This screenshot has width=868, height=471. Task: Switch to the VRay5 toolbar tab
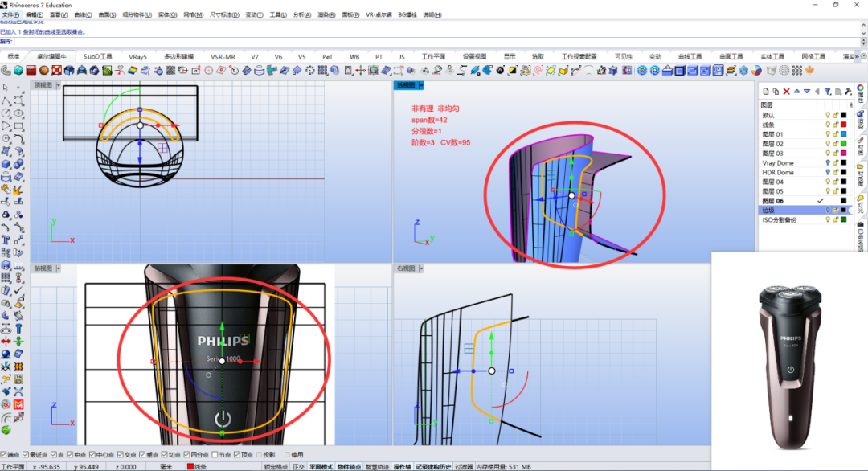point(138,56)
